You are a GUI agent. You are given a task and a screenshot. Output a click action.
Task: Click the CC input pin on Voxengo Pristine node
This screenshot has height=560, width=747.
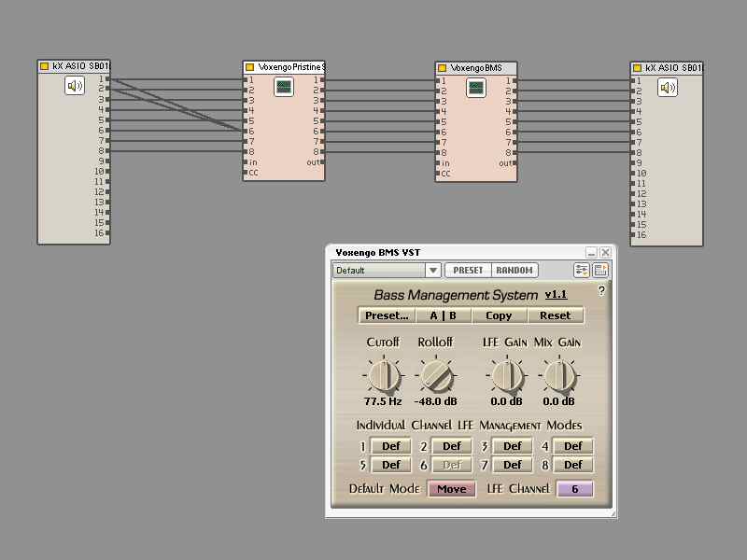[x=246, y=173]
